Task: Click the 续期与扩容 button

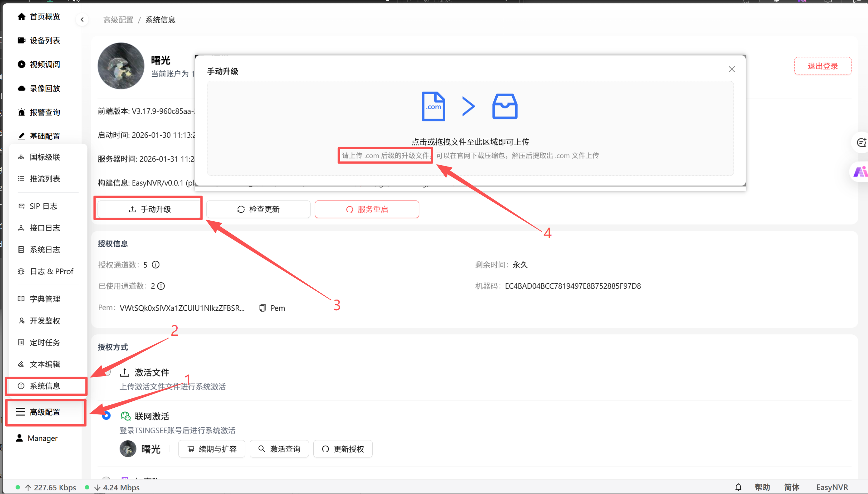Action: pos(212,449)
